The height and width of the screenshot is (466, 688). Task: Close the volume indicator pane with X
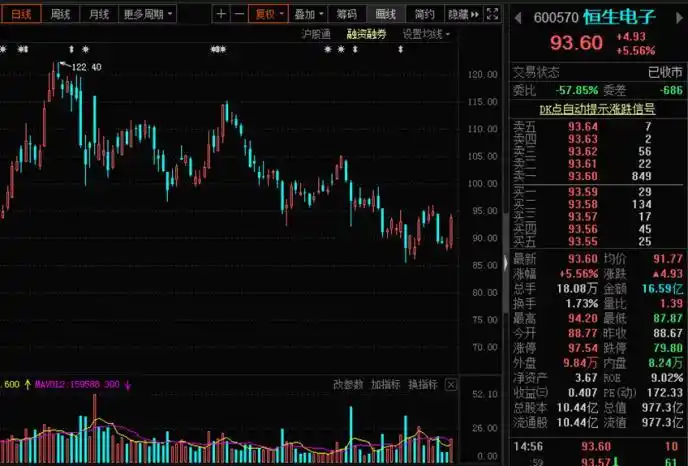pyautogui.click(x=451, y=385)
